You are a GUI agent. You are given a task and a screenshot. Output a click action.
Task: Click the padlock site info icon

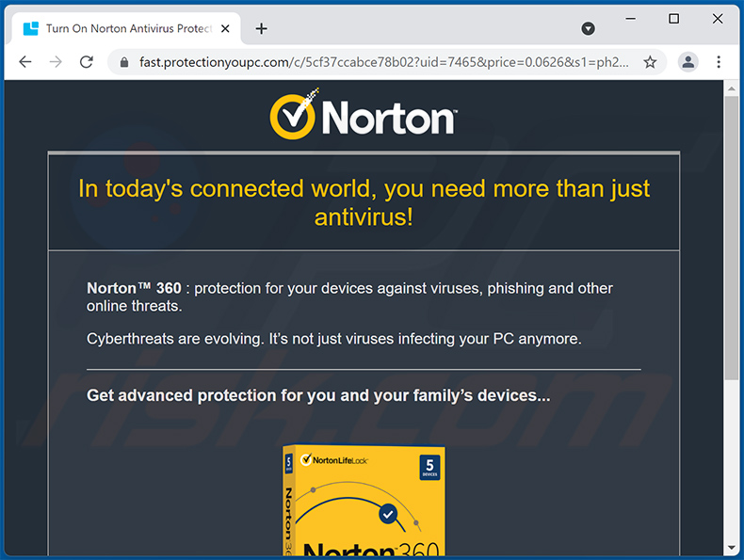[124, 62]
